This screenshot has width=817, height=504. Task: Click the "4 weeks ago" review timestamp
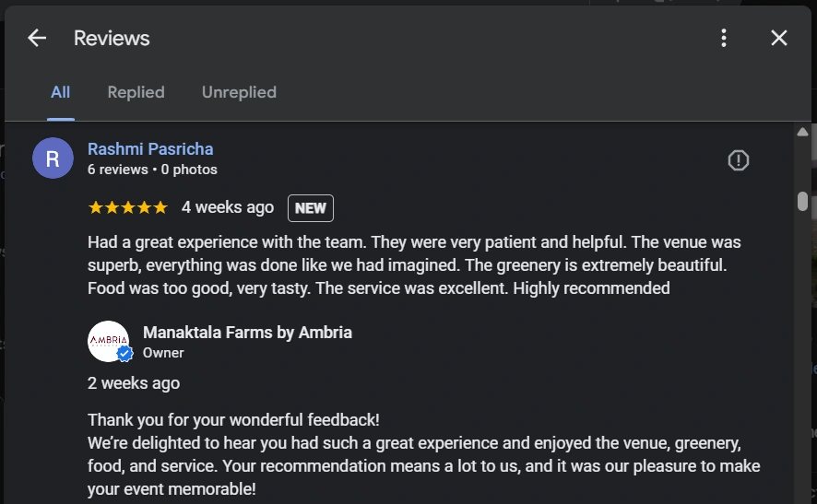pos(228,207)
